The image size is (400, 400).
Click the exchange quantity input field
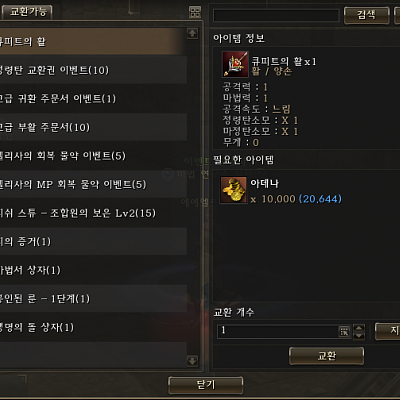(278, 331)
